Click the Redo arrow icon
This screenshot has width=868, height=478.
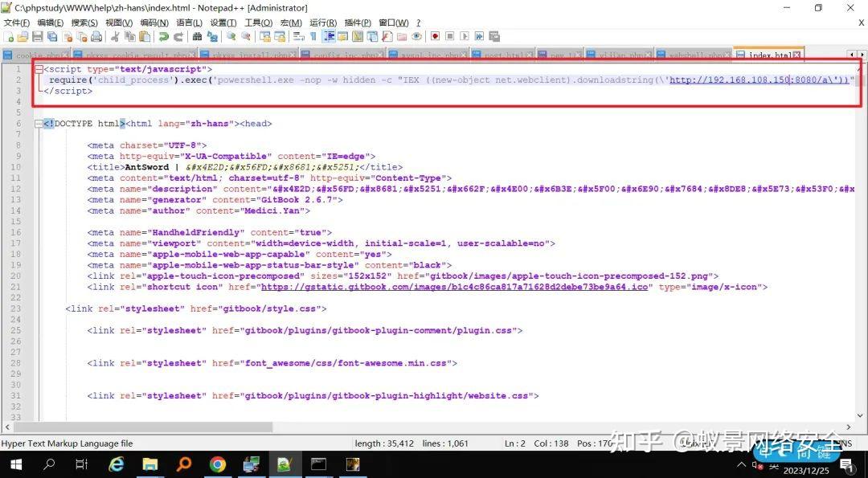178,36
